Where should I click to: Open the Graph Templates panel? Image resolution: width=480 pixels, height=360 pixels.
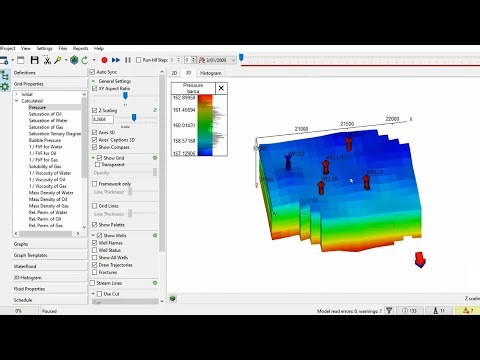pos(50,255)
